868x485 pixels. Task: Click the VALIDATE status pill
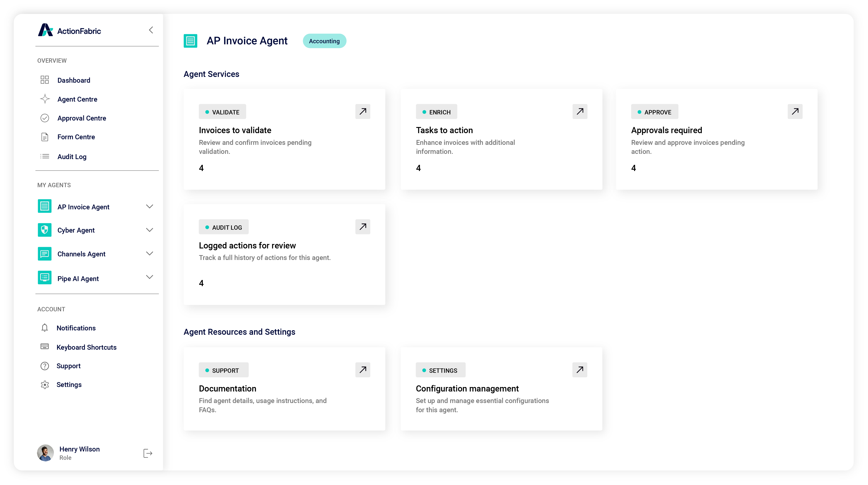pyautogui.click(x=222, y=112)
